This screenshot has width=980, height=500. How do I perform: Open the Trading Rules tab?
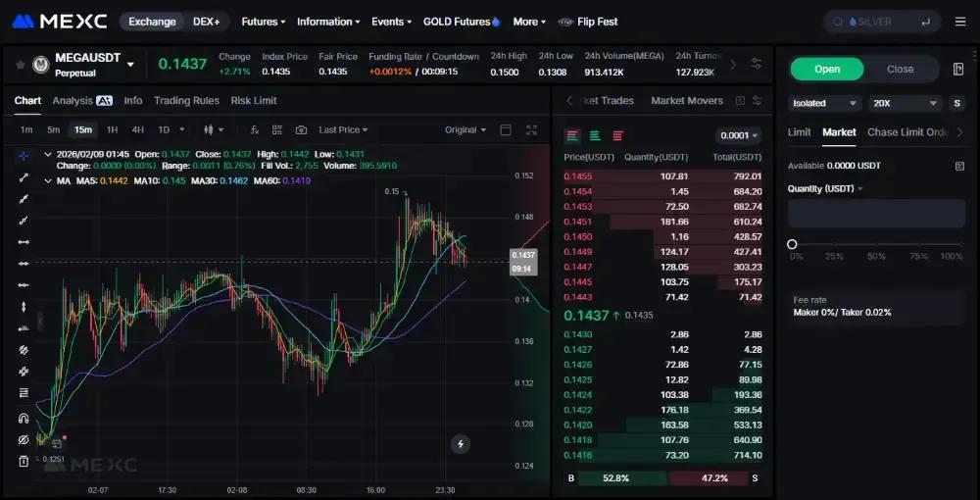pos(186,101)
